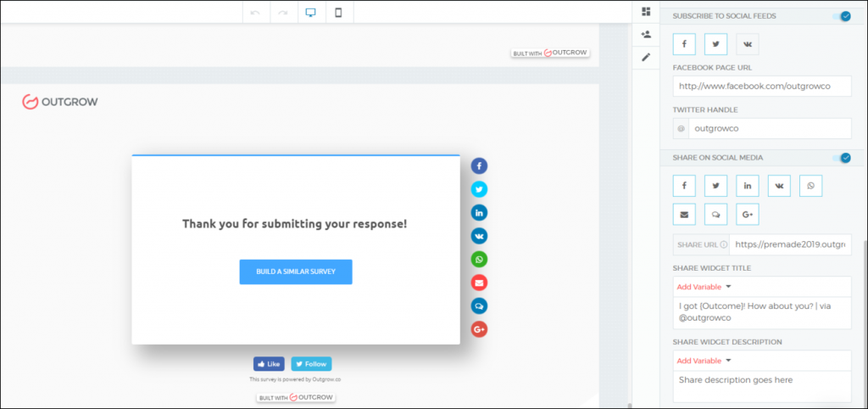Click the redo arrow in top toolbar
The height and width of the screenshot is (409, 868).
pos(283,13)
